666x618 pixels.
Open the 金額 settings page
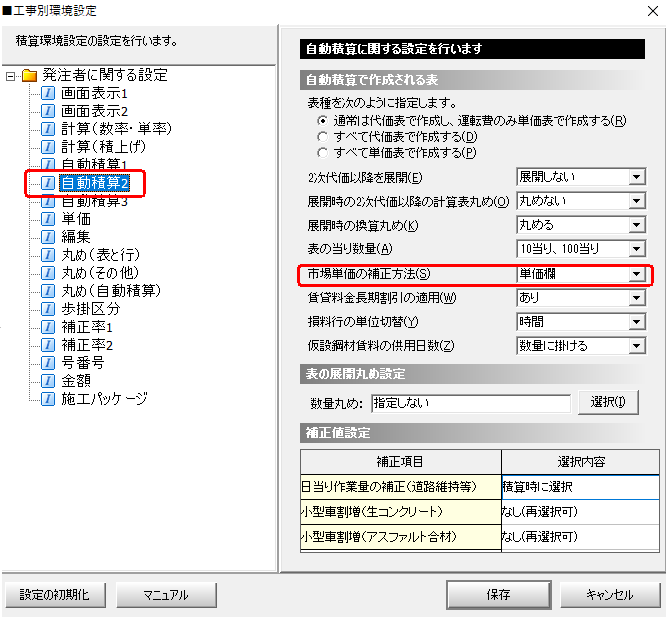[76, 381]
